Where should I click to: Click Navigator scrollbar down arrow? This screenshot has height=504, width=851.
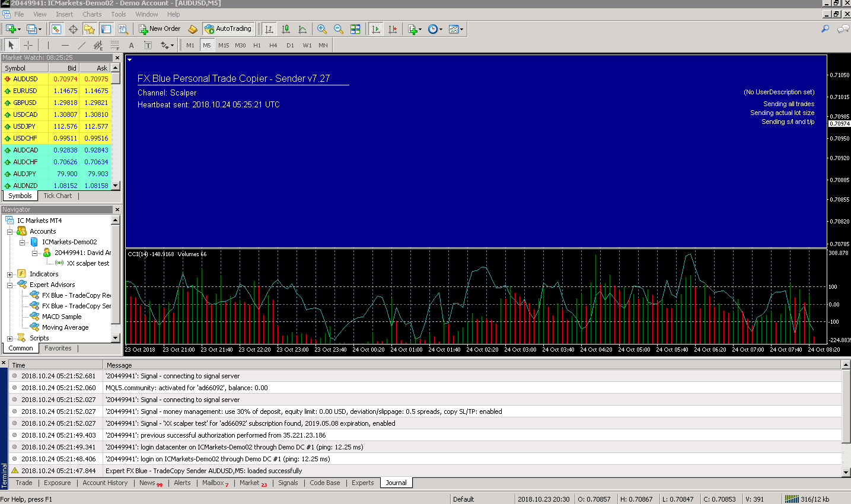point(116,337)
